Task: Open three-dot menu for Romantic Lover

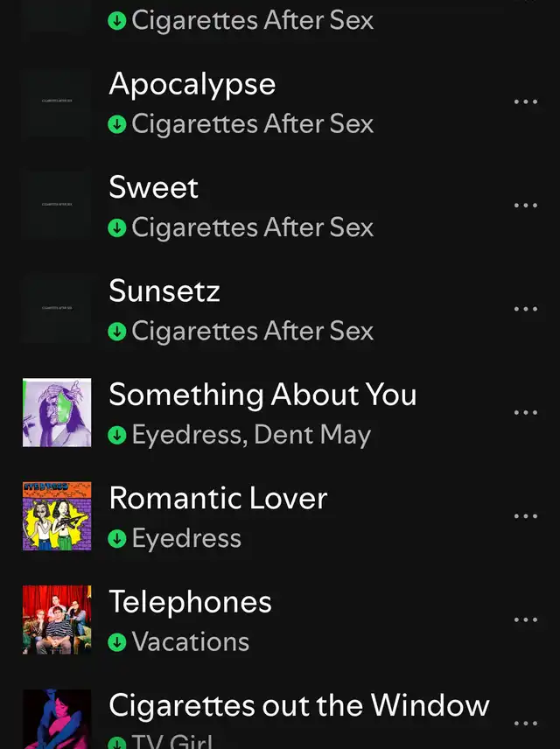Action: 525,515
